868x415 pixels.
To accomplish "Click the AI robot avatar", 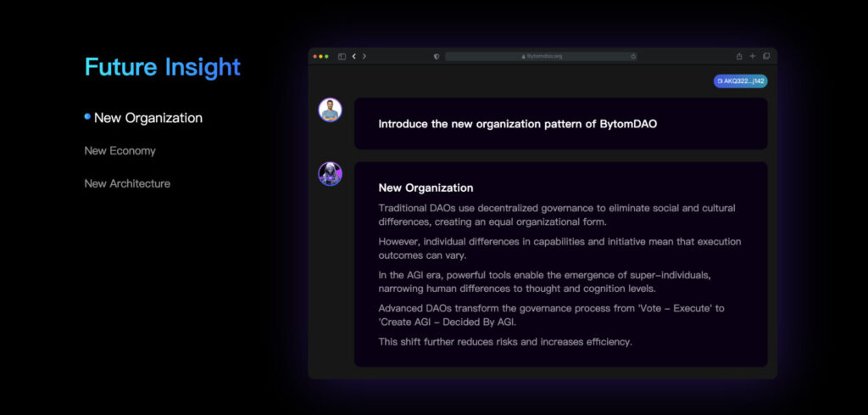I will pos(330,174).
